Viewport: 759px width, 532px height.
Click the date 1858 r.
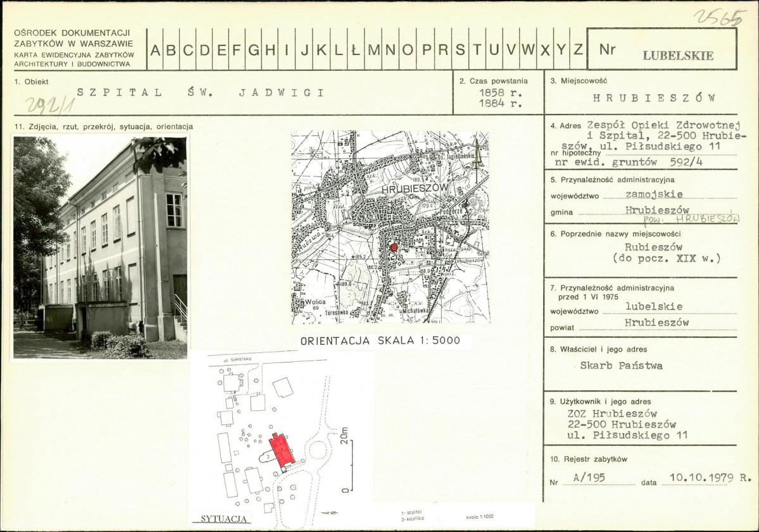point(501,92)
